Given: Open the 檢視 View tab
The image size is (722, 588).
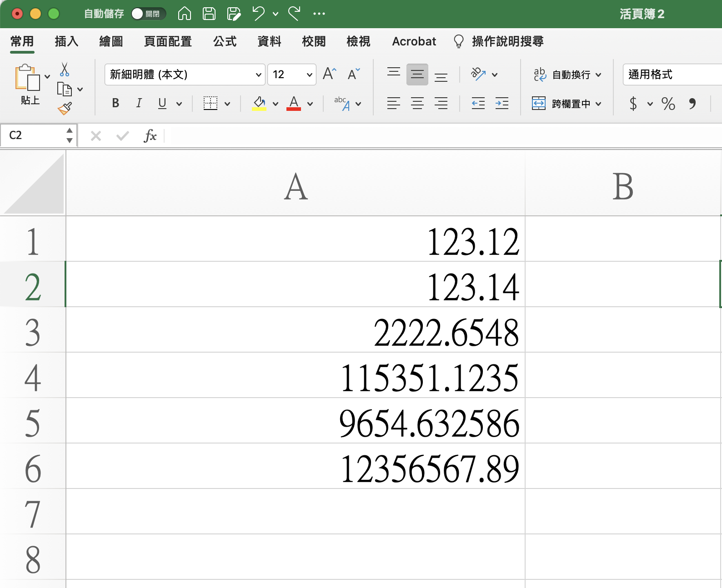Looking at the screenshot, I should click(x=358, y=41).
